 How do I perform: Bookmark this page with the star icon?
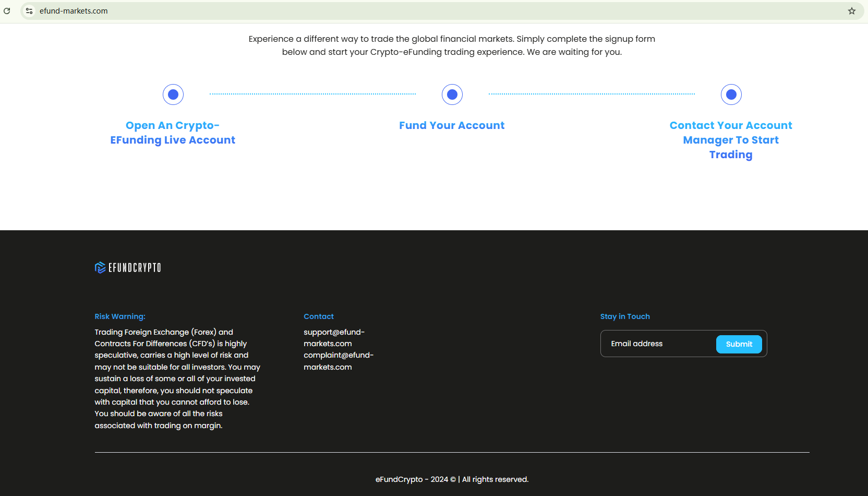(852, 11)
